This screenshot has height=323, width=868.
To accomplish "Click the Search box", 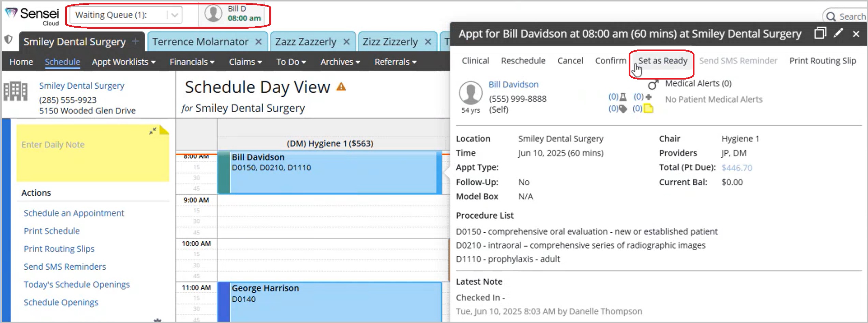I will [x=845, y=17].
